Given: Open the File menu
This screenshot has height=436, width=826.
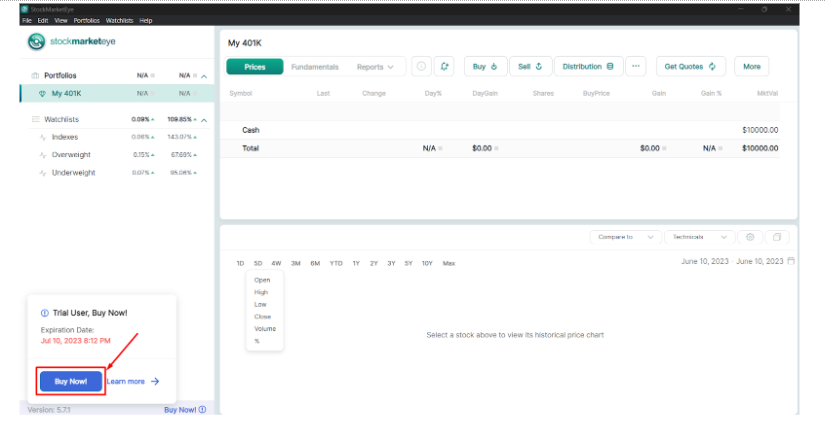Looking at the screenshot, I should click(x=27, y=21).
